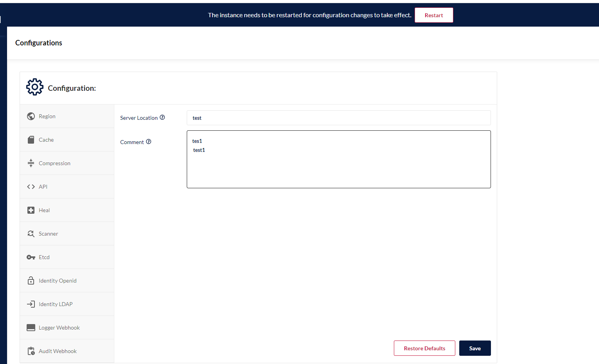Click the Save button
Viewport: 599px width, 364px height.
point(475,348)
